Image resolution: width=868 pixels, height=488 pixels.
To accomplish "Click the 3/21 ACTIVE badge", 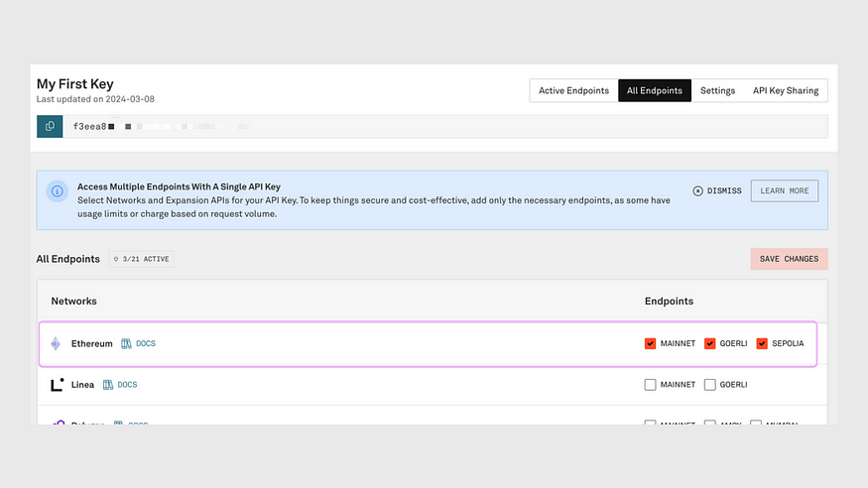I will click(141, 259).
